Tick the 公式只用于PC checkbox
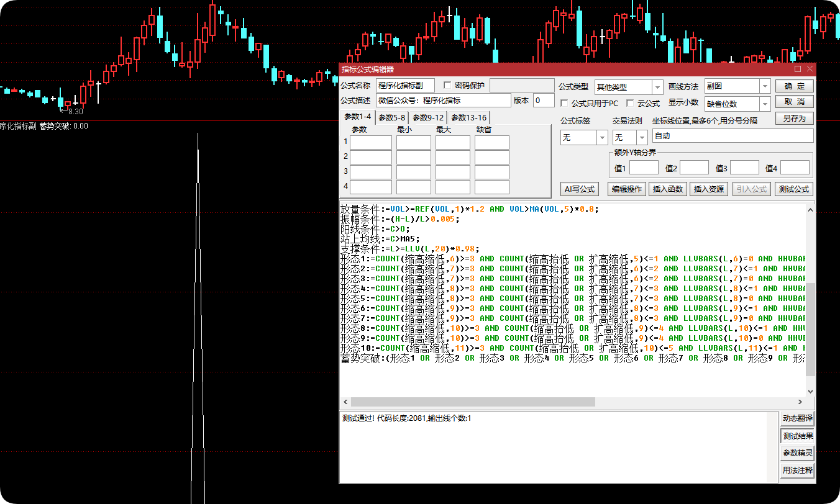840x504 pixels. click(x=565, y=103)
